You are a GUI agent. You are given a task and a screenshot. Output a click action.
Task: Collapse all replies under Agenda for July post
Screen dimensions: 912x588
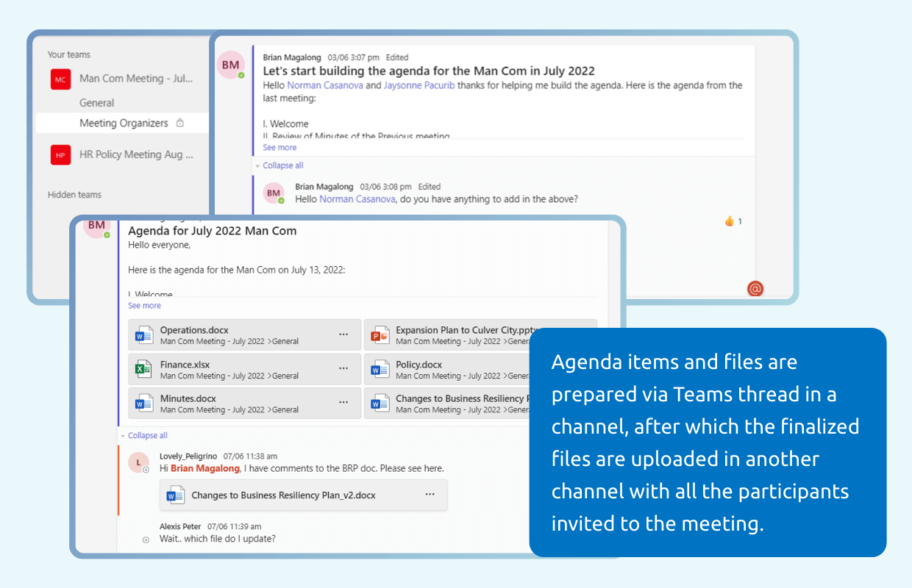(147, 436)
